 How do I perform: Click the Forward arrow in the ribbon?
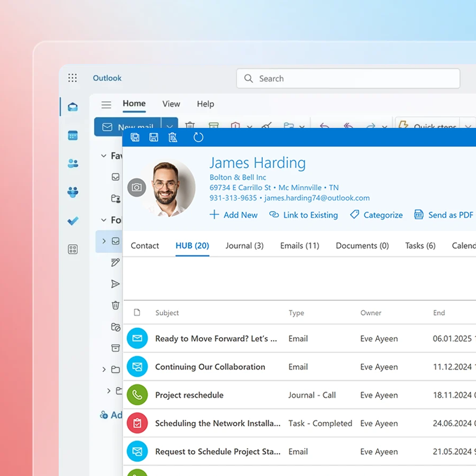(371, 125)
